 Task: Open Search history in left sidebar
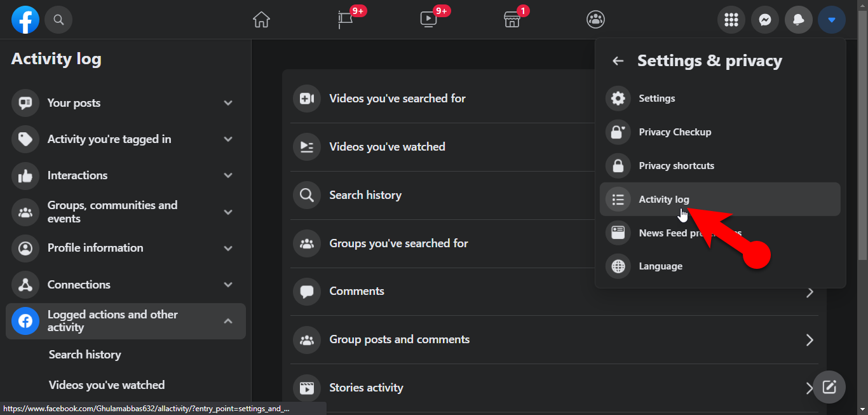[85, 355]
